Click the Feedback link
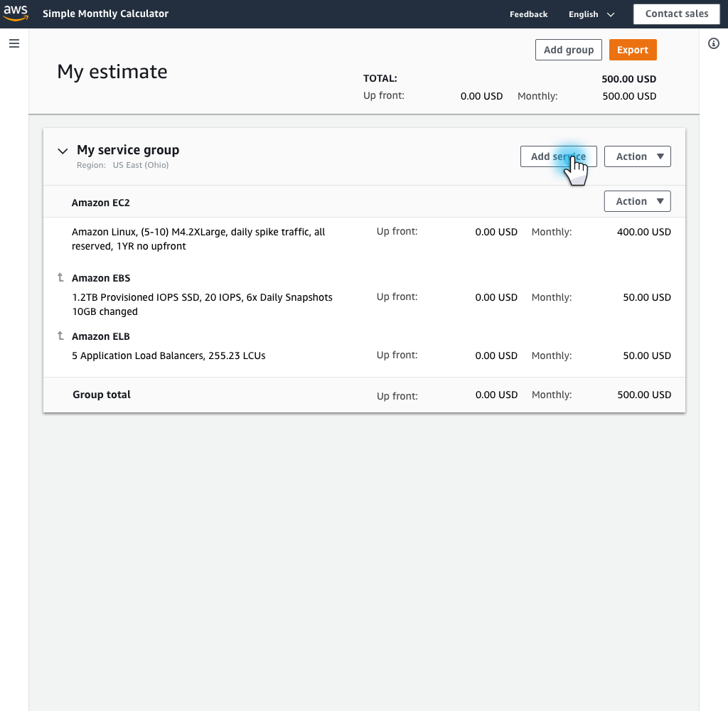The image size is (728, 711). pos(528,14)
